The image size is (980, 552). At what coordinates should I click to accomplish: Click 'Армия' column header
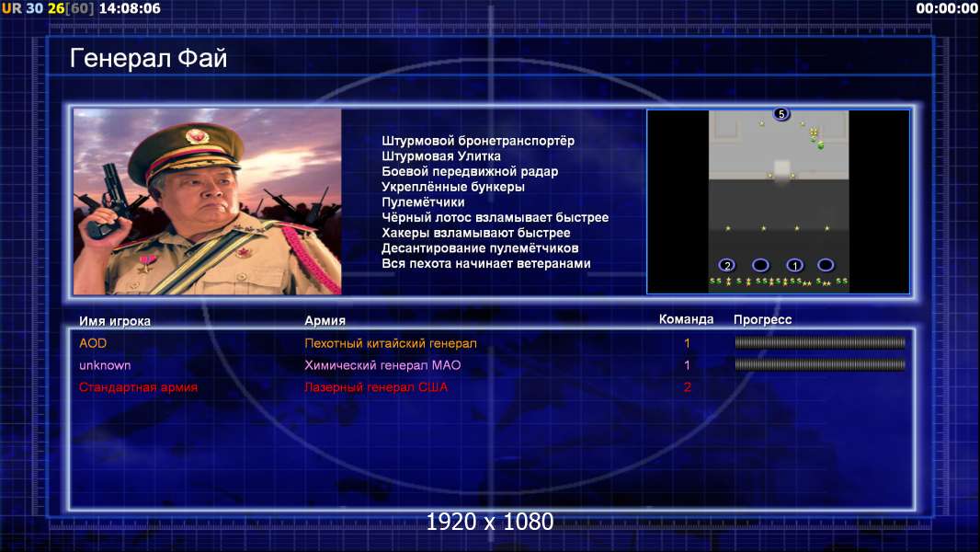click(x=325, y=320)
